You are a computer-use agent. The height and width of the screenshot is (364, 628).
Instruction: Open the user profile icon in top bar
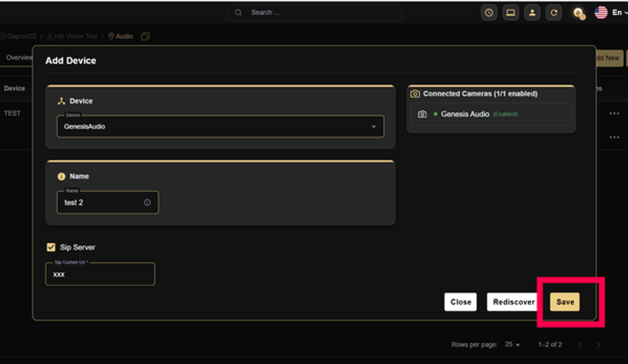click(532, 13)
